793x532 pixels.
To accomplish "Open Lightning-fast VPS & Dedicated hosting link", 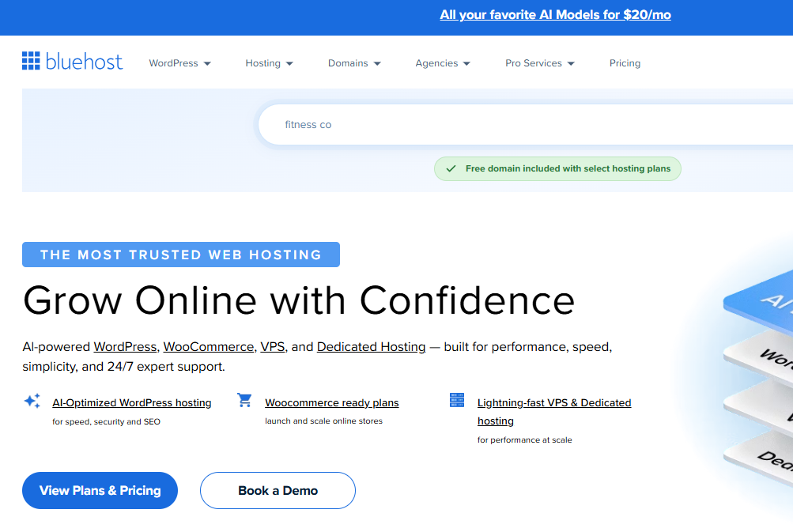I will pyautogui.click(x=554, y=412).
